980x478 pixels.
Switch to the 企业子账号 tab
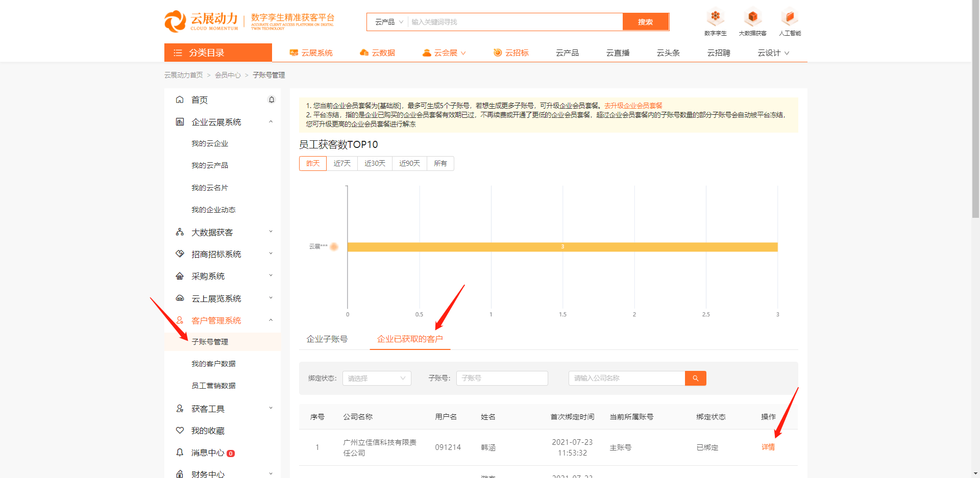(x=327, y=338)
